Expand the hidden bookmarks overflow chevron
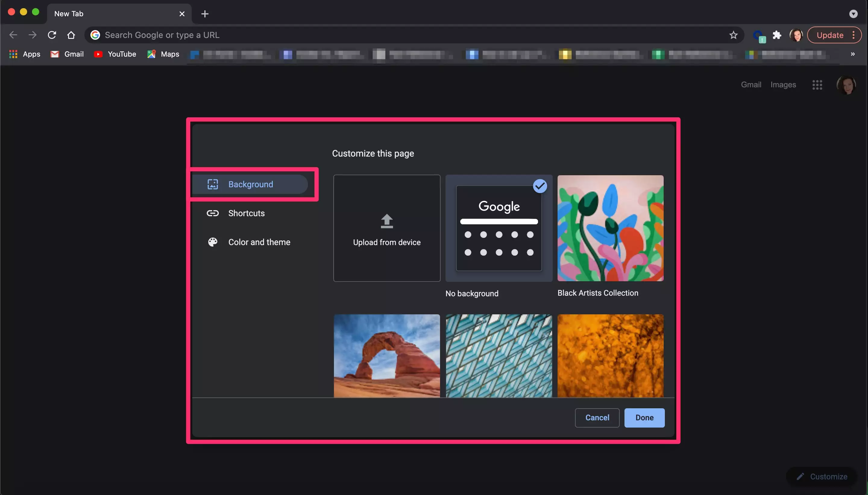 pos(852,54)
